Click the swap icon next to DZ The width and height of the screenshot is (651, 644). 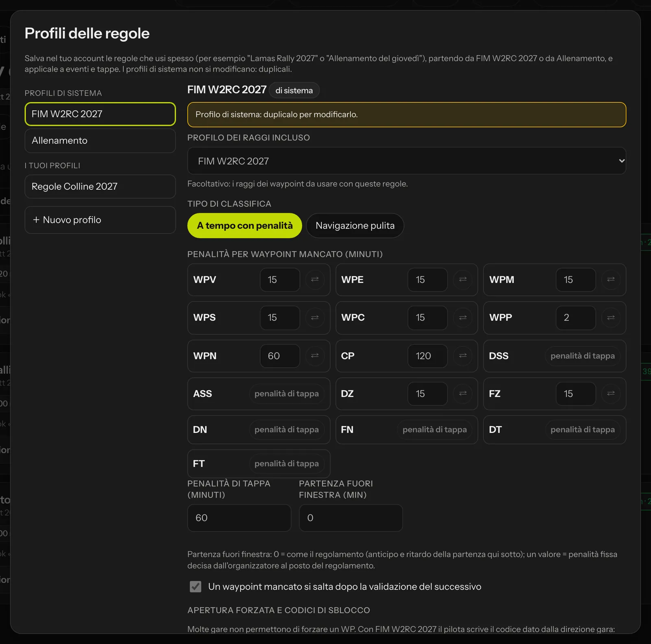click(x=463, y=394)
